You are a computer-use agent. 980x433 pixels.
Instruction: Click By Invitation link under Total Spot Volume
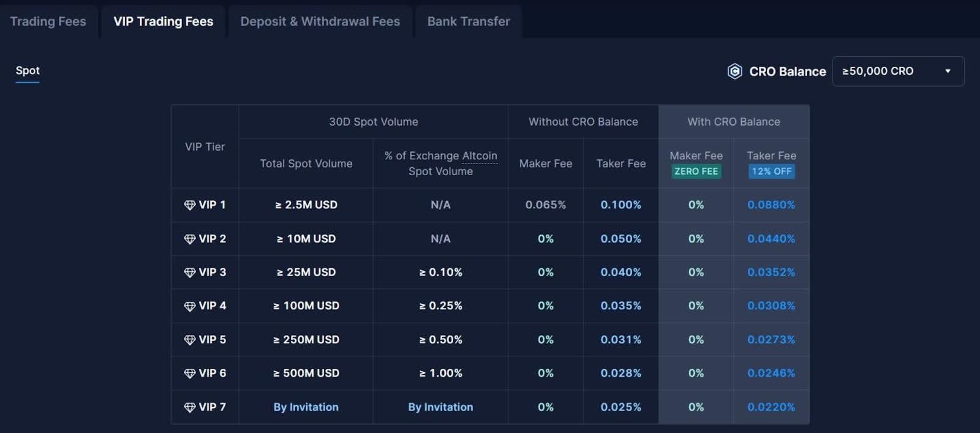306,407
